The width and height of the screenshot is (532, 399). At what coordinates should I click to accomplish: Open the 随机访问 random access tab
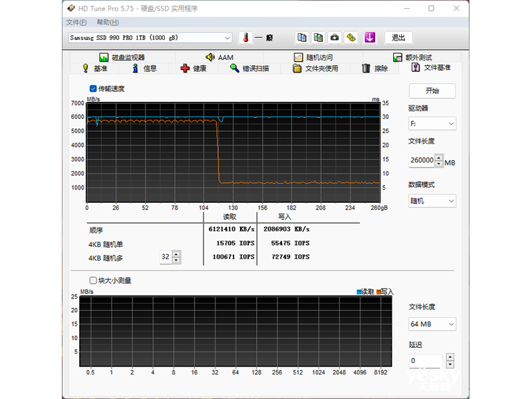(313, 57)
